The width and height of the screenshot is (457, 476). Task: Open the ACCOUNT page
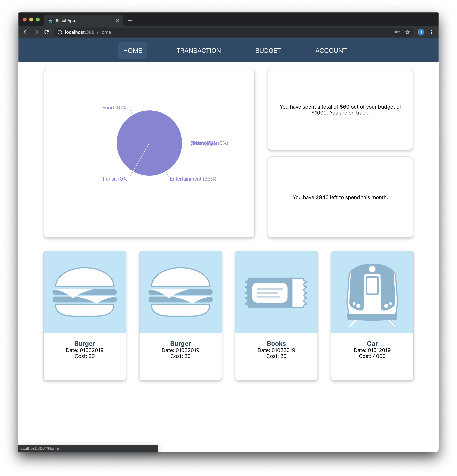[331, 51]
